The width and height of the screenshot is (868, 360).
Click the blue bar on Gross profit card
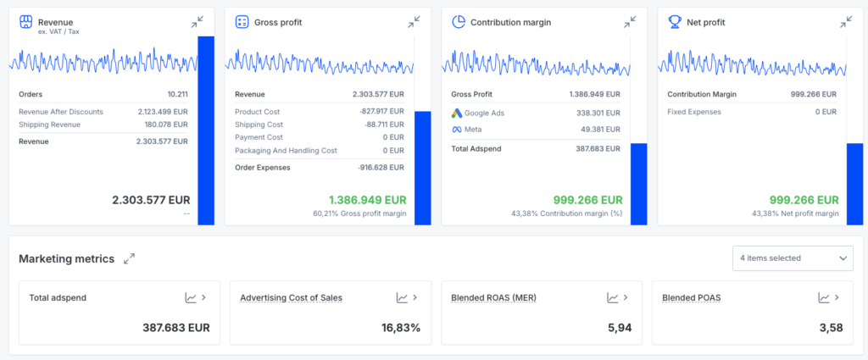(422, 168)
